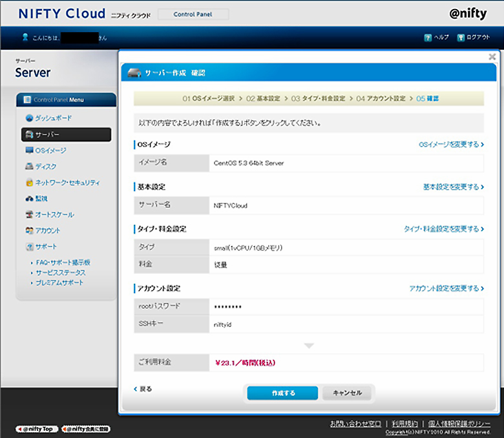Click タイプ・料金設定を変更する link
Screen dimensions: 504x438
[x=444, y=229]
